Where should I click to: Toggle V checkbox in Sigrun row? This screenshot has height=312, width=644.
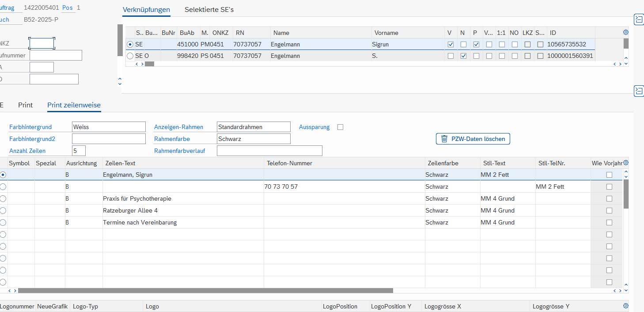(x=451, y=44)
